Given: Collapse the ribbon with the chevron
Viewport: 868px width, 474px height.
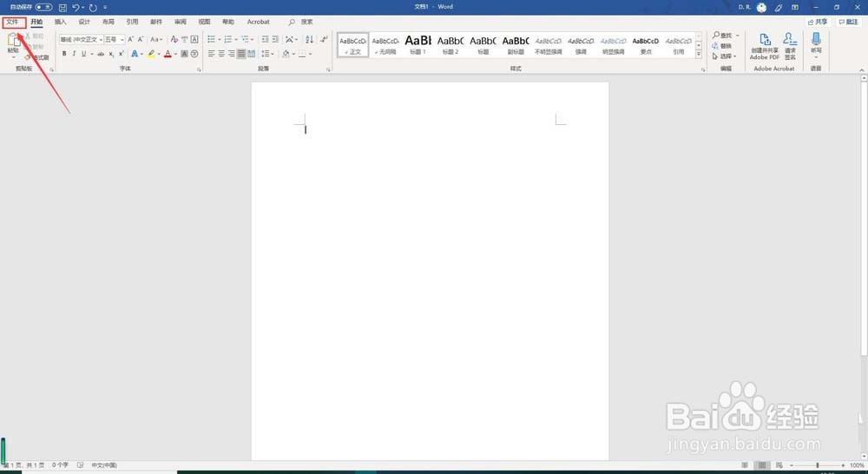Looking at the screenshot, I should tap(861, 69).
